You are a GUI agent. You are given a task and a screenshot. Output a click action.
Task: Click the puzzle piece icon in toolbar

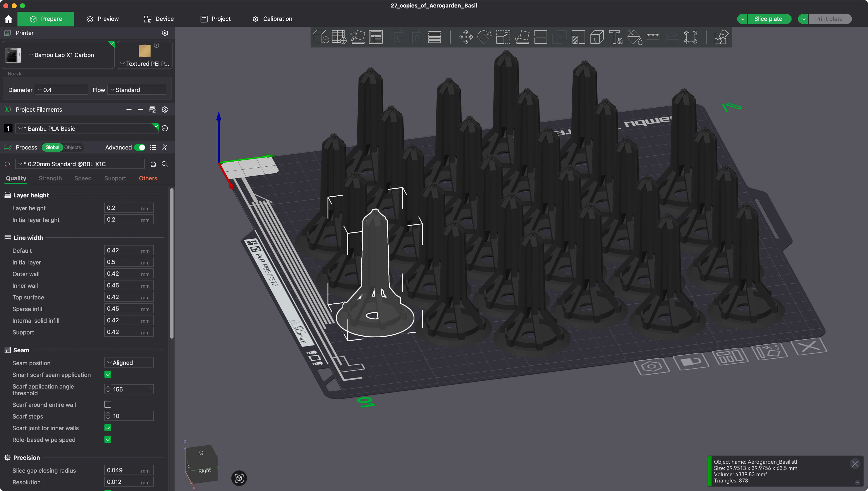(721, 37)
